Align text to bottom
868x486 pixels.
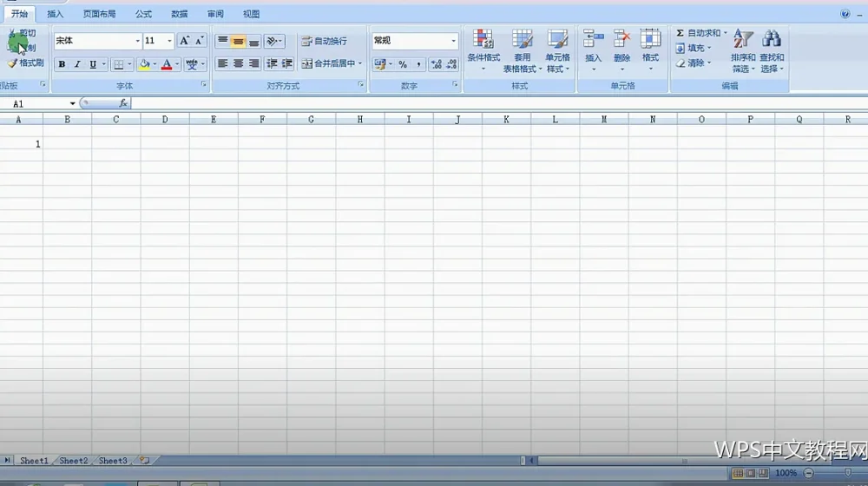[x=253, y=41]
